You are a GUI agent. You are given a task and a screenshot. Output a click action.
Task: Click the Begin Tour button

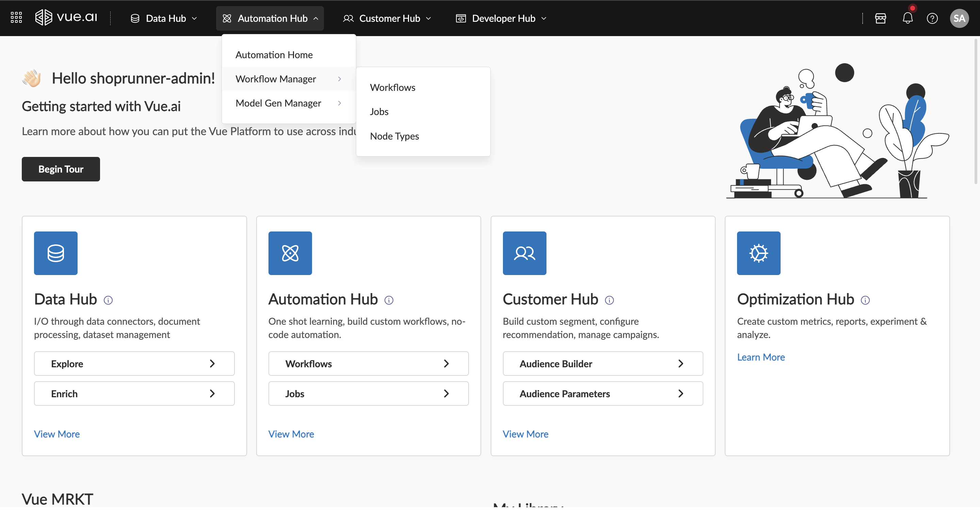pyautogui.click(x=61, y=169)
